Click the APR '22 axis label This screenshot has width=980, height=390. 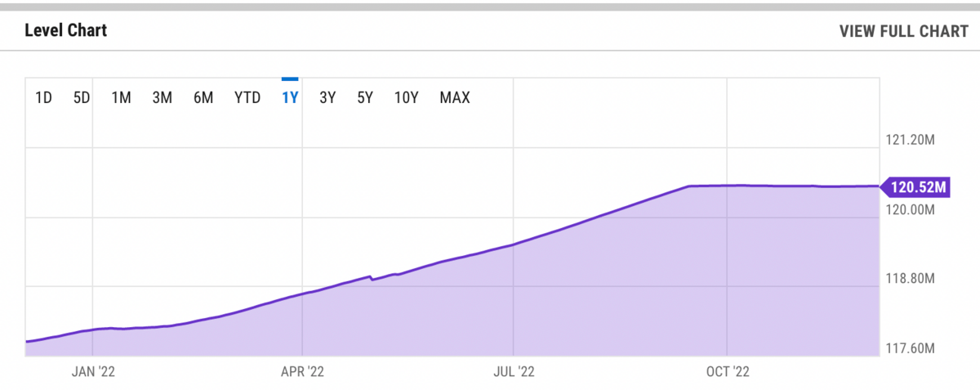(x=304, y=372)
